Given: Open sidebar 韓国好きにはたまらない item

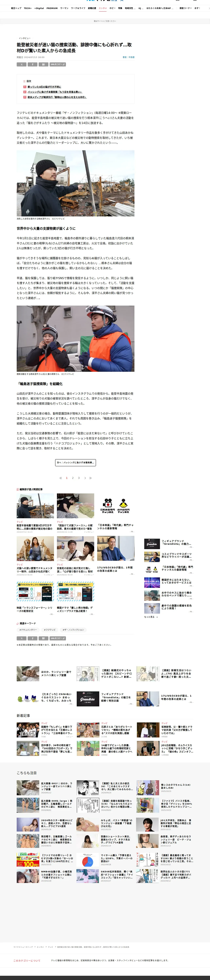Looking at the screenshot, I should pyautogui.click(x=168, y=582).
